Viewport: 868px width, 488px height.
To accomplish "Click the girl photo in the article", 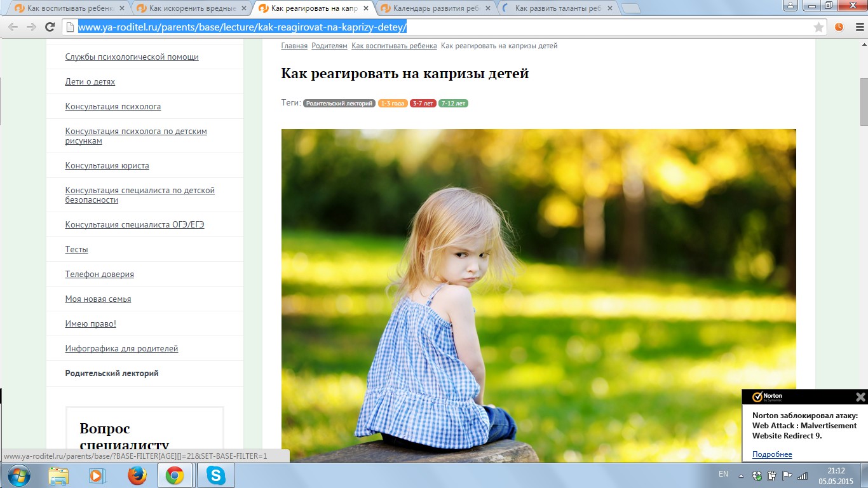I will click(539, 295).
